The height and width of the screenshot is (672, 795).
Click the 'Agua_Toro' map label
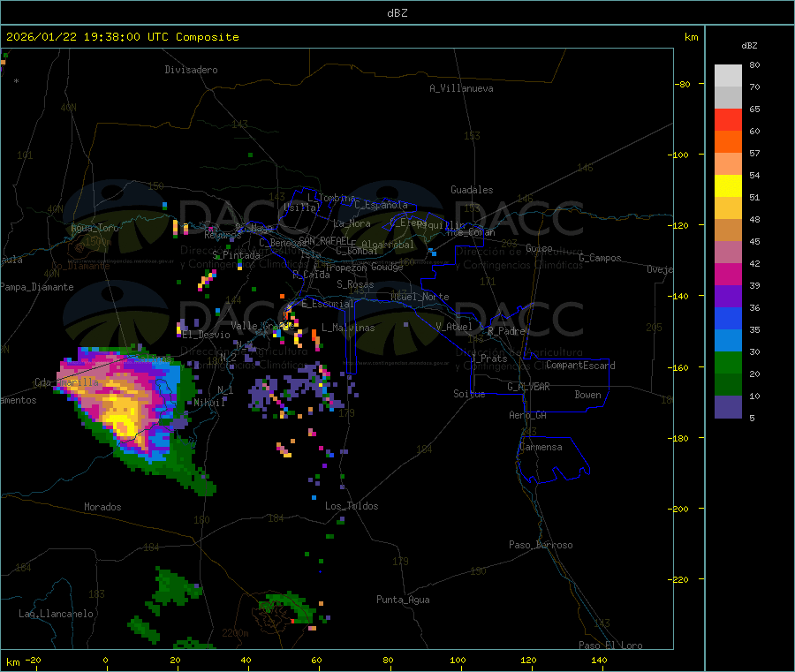click(x=95, y=228)
